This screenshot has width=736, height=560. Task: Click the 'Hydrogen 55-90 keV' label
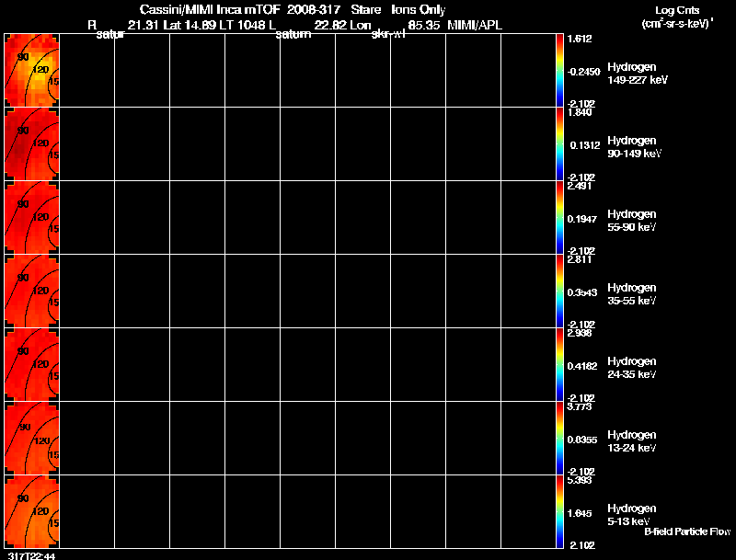tap(632, 221)
